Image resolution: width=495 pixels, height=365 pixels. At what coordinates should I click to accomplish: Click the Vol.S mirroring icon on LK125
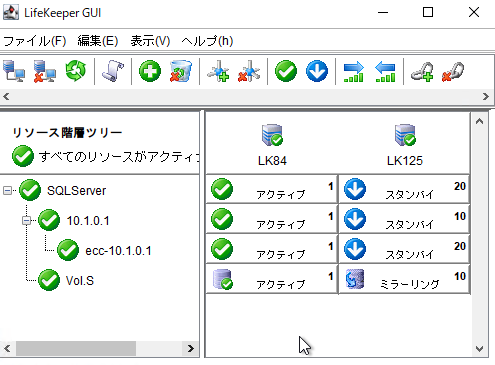(355, 279)
